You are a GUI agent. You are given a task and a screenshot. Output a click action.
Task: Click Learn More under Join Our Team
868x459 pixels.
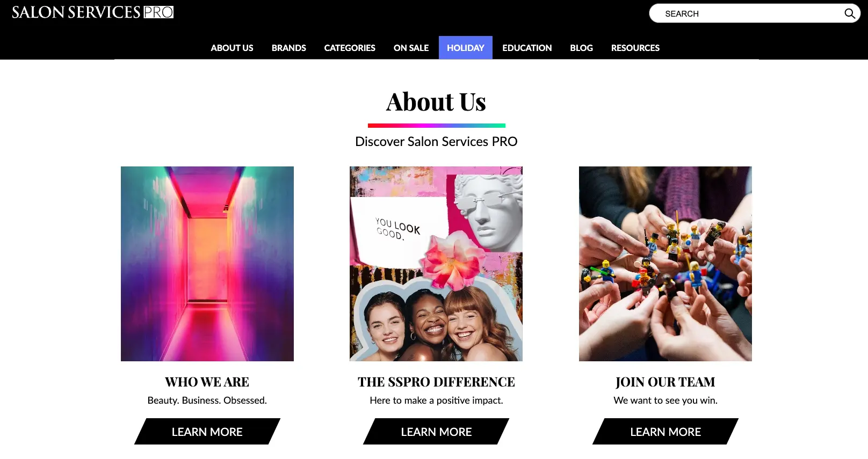(666, 432)
